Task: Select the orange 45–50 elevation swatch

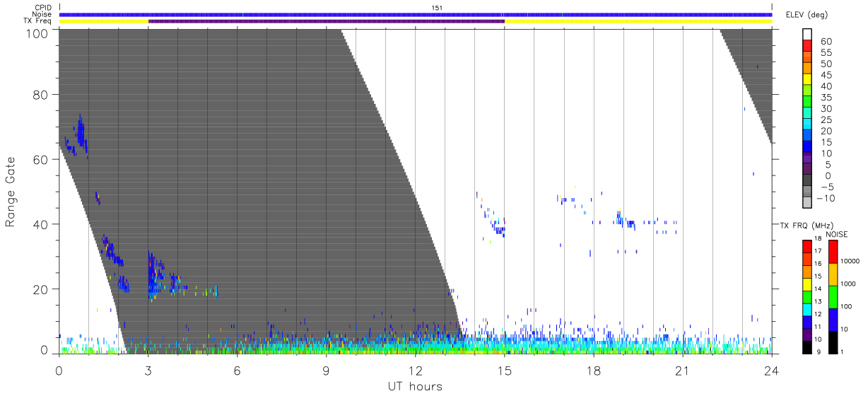Action: tap(807, 69)
